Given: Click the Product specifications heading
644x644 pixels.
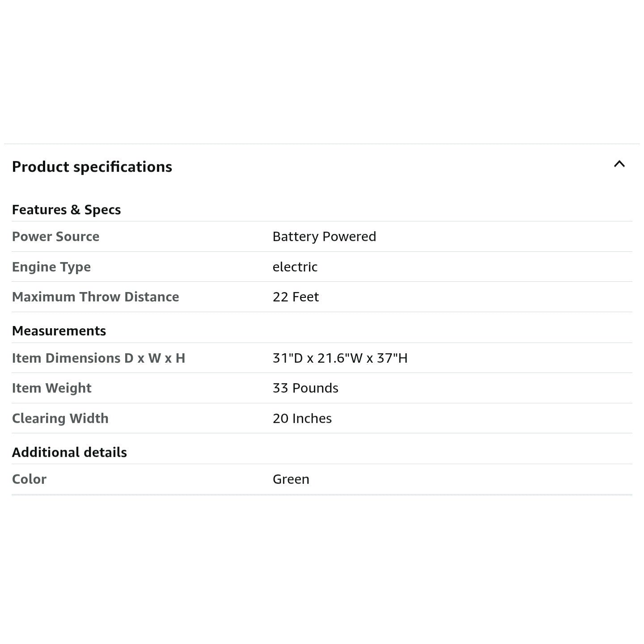Looking at the screenshot, I should click(x=92, y=167).
